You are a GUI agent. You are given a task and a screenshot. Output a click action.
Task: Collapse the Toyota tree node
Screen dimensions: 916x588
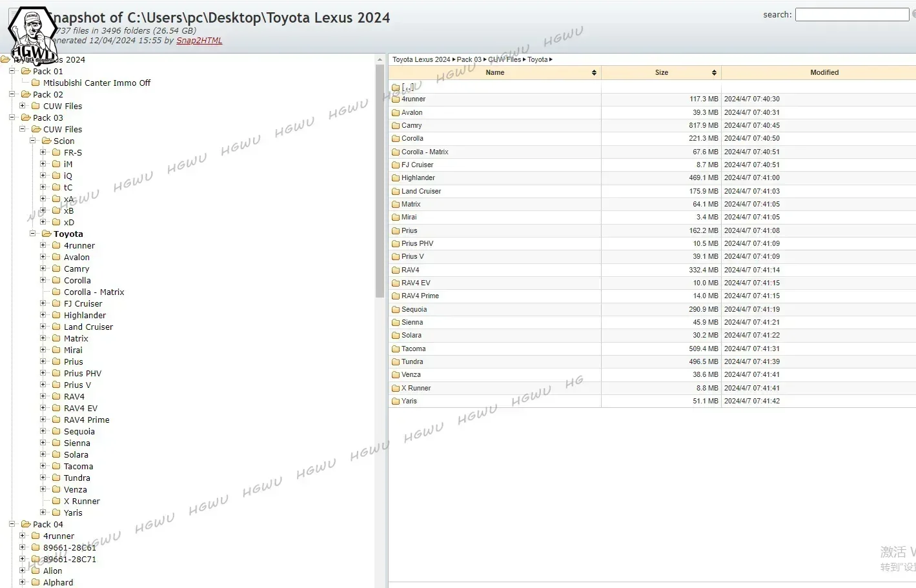pyautogui.click(x=33, y=234)
